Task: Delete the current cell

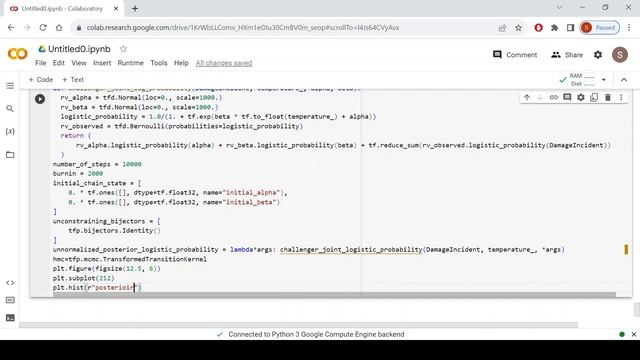Action: point(608,98)
